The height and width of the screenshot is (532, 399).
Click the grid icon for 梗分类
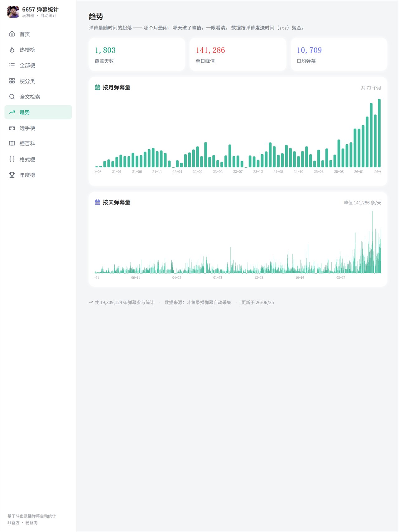(x=12, y=81)
